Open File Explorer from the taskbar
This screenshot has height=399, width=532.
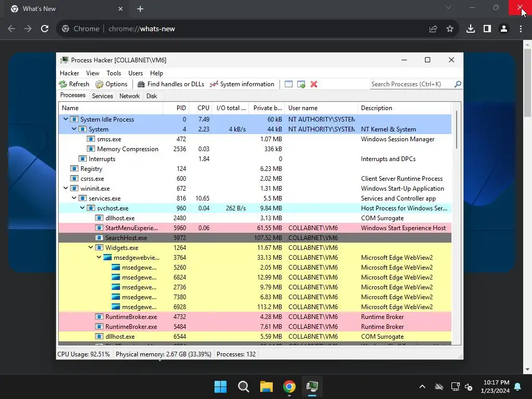click(267, 387)
